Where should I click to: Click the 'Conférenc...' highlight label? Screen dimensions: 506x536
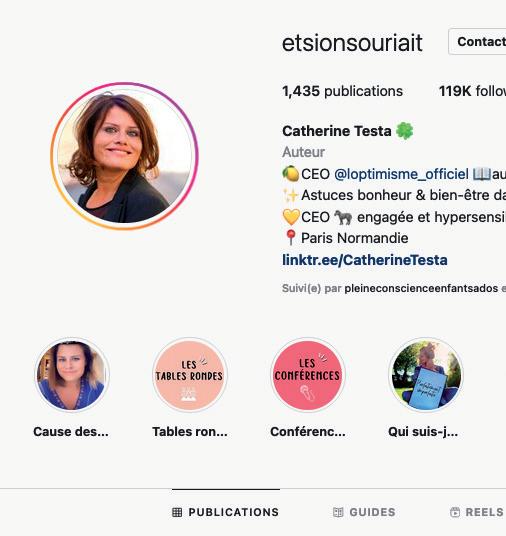click(x=308, y=432)
